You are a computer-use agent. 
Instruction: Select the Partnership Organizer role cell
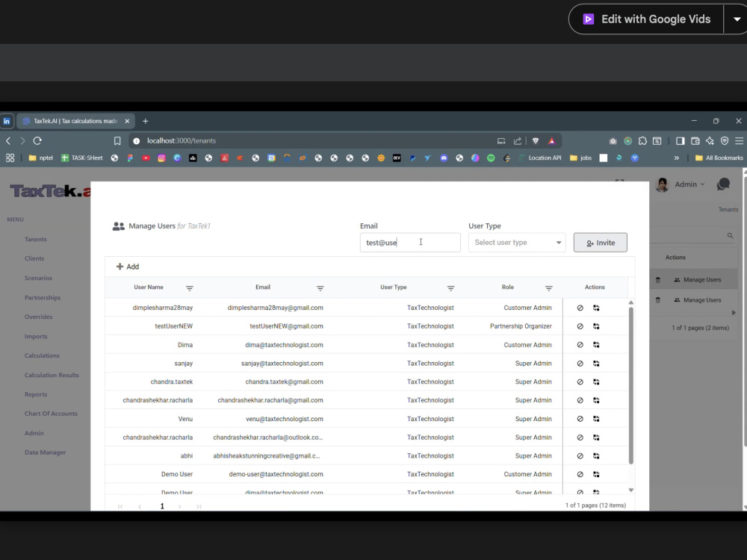point(521,326)
